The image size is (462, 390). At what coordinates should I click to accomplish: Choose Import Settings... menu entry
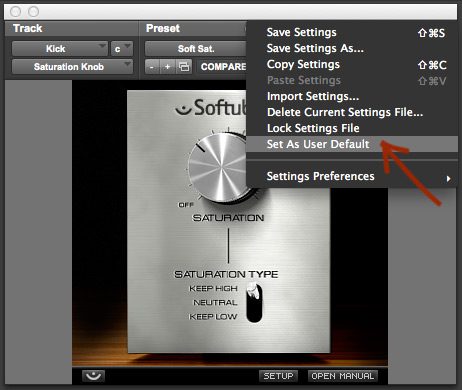[352, 96]
